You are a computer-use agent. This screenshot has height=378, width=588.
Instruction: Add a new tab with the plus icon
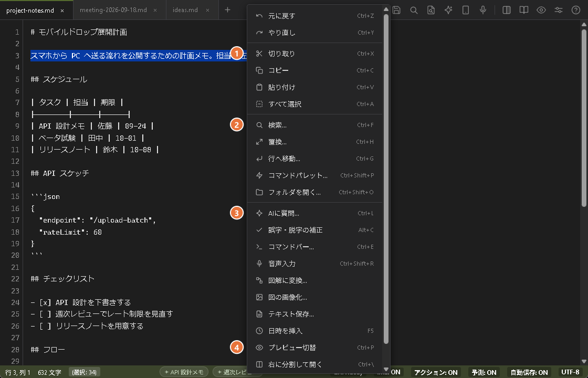(x=227, y=10)
